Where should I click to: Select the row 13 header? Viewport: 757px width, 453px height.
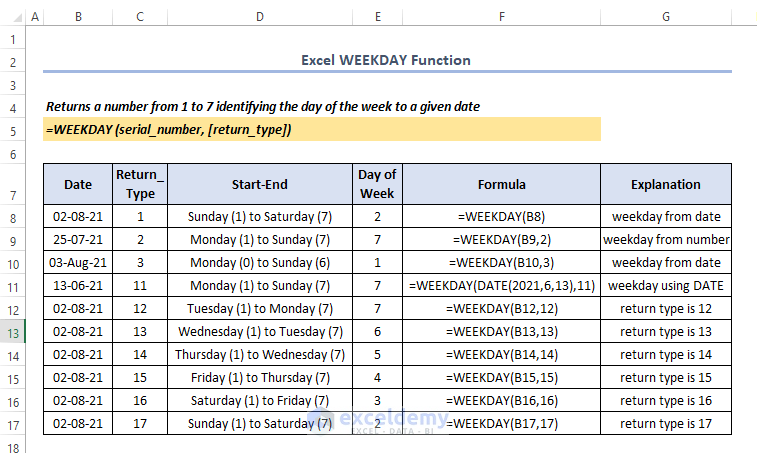[13, 332]
